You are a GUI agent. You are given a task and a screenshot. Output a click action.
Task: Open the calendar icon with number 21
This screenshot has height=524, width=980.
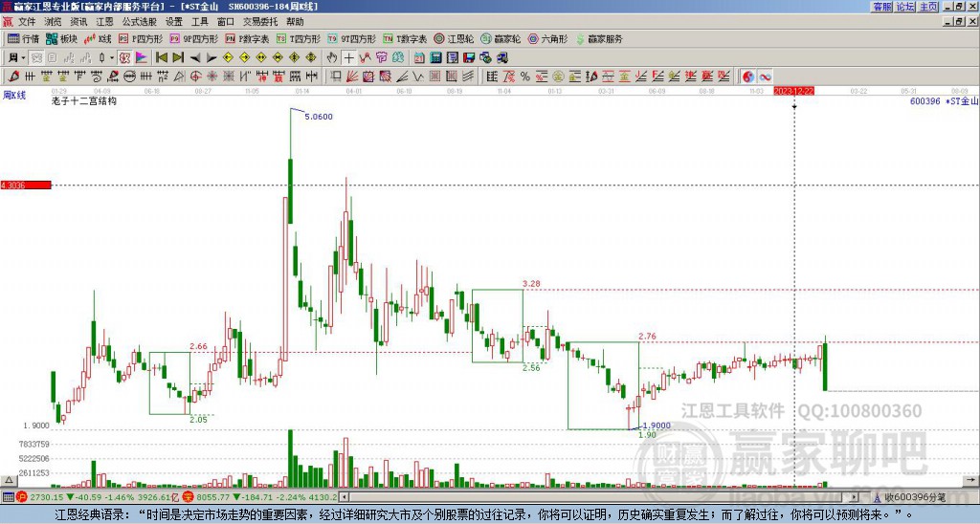[419, 58]
